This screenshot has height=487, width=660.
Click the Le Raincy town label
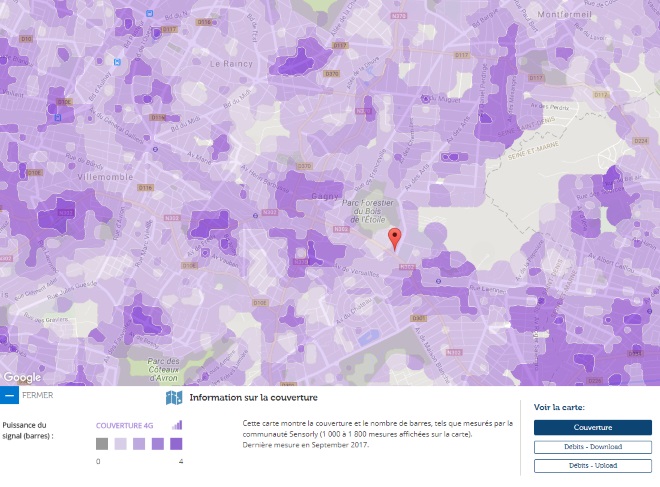231,64
